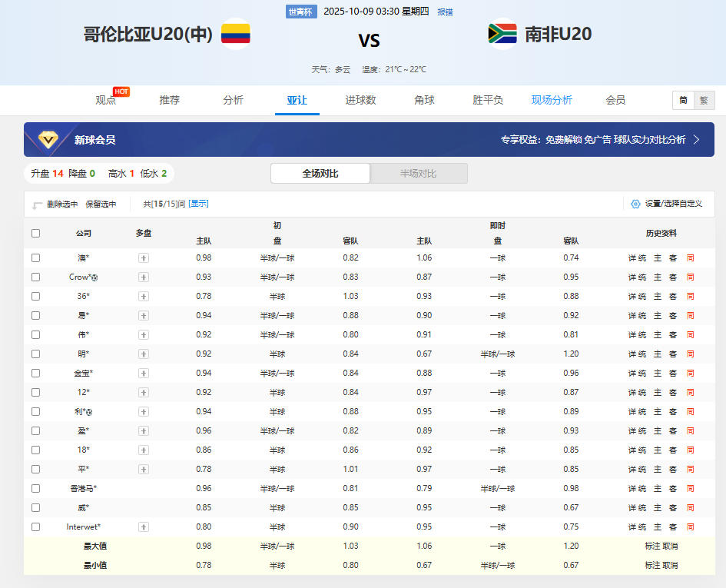Expand multi-handicap rows for 金宝*

point(144,374)
